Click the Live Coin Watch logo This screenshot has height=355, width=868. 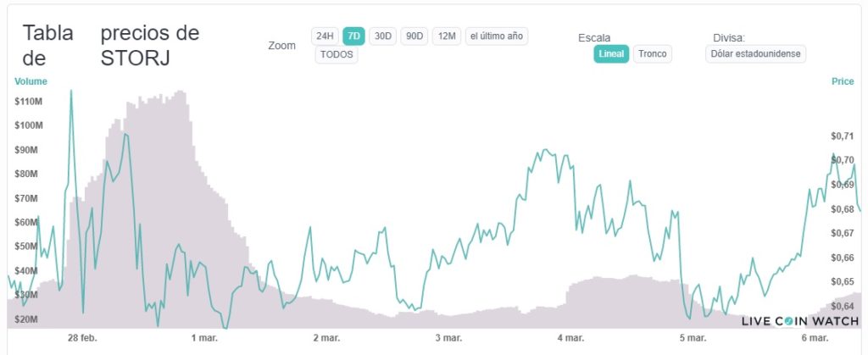click(800, 321)
